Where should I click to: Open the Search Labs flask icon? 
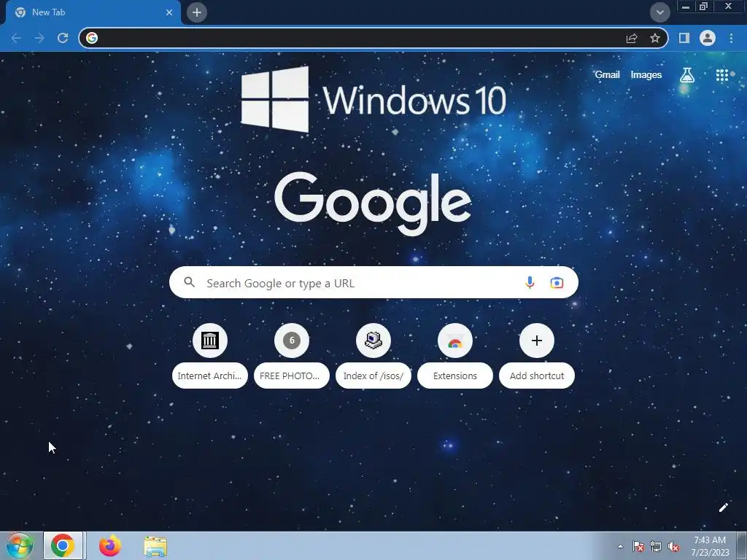click(687, 75)
